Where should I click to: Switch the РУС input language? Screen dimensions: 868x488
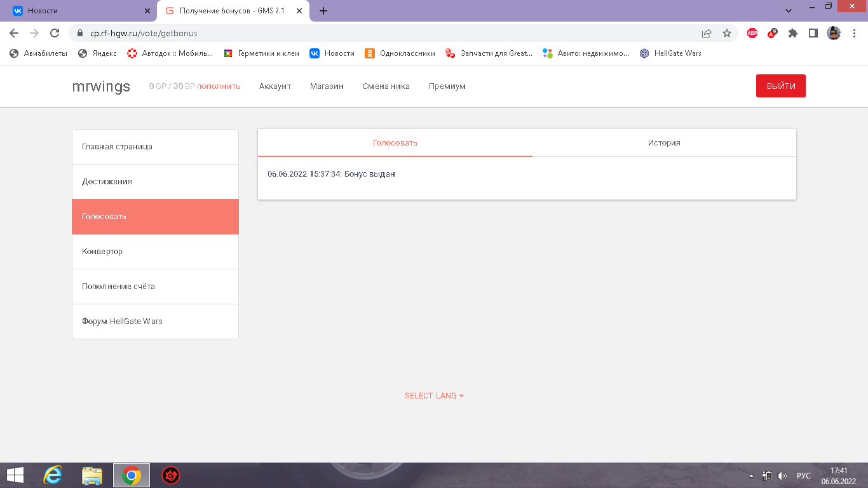[803, 476]
